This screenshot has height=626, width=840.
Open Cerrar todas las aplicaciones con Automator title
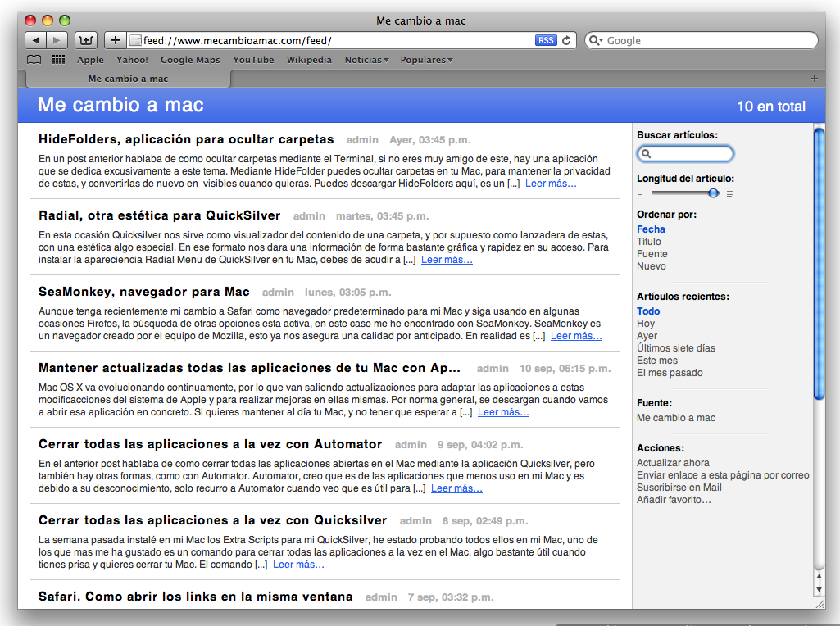[210, 444]
